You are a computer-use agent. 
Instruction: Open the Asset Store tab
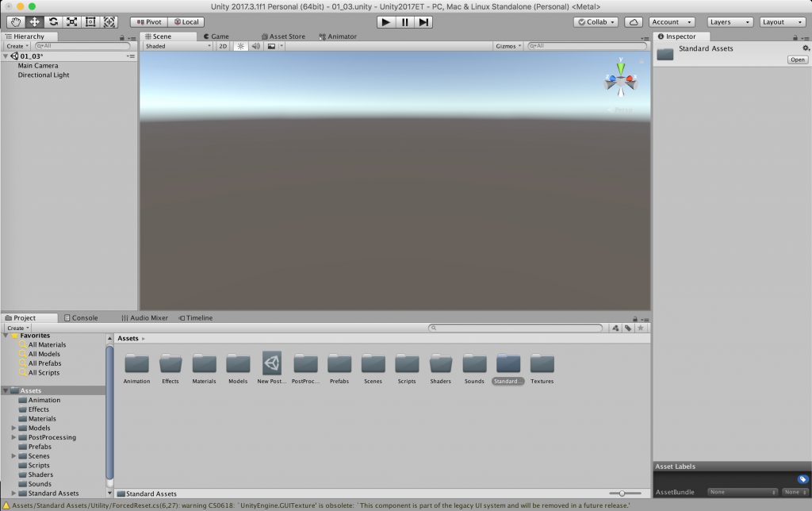tap(283, 36)
